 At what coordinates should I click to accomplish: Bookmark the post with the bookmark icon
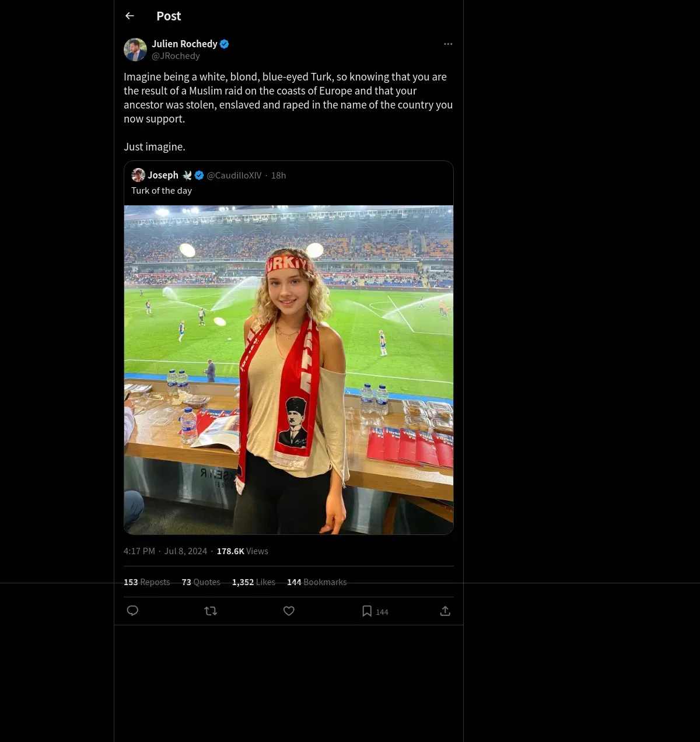(367, 611)
